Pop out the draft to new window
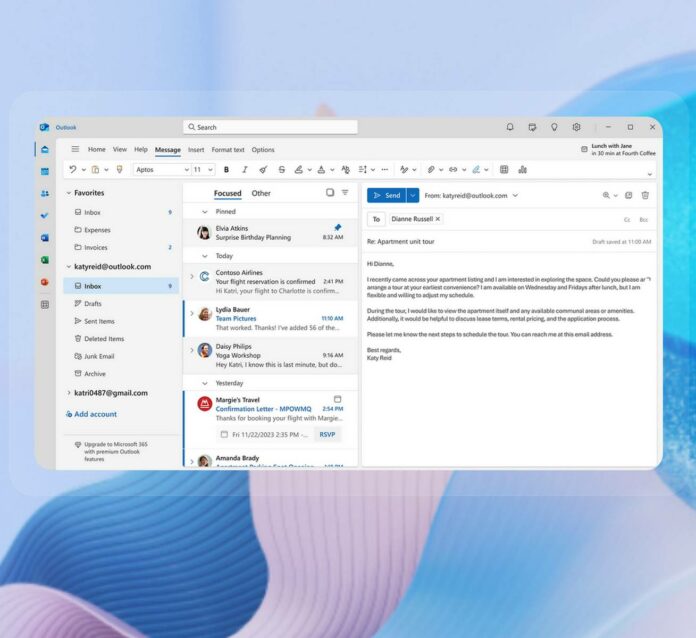This screenshot has width=696, height=638. (x=629, y=195)
